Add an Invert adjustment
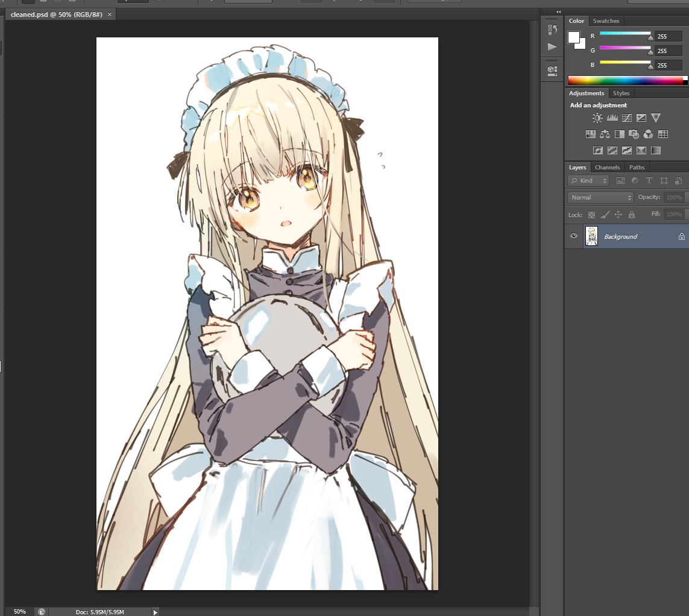Viewport: 689px width, 616px height. pos(597,150)
